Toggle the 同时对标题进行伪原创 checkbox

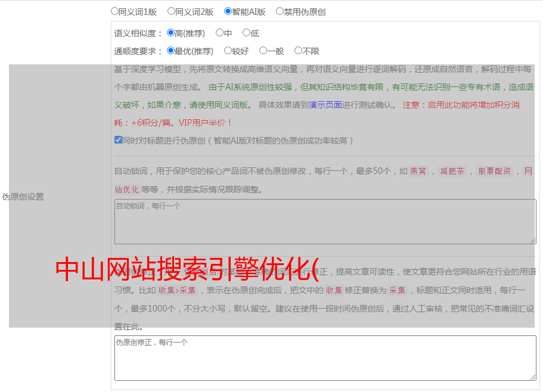point(118,141)
